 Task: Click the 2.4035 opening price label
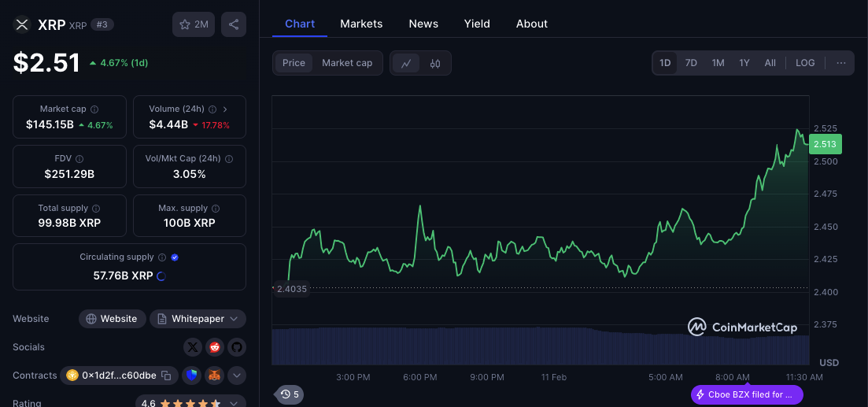click(292, 288)
